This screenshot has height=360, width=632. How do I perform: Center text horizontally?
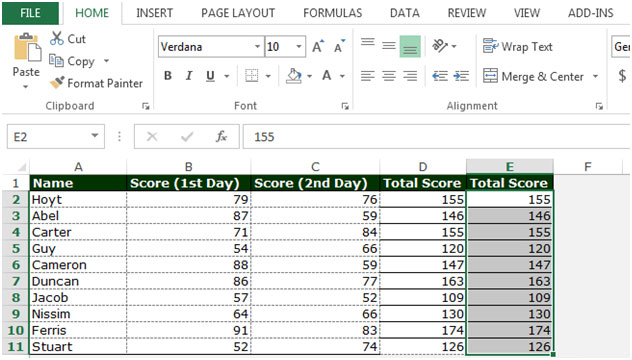coord(389,76)
